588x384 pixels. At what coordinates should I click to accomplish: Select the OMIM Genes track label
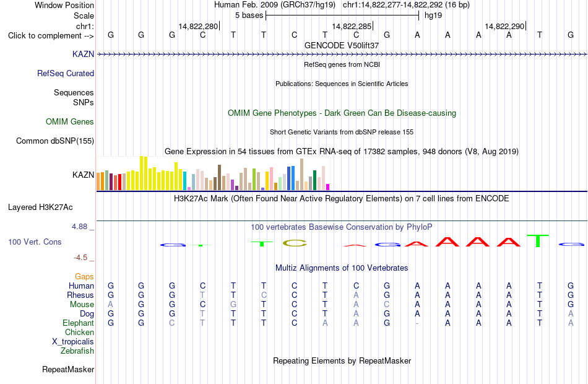(x=70, y=121)
